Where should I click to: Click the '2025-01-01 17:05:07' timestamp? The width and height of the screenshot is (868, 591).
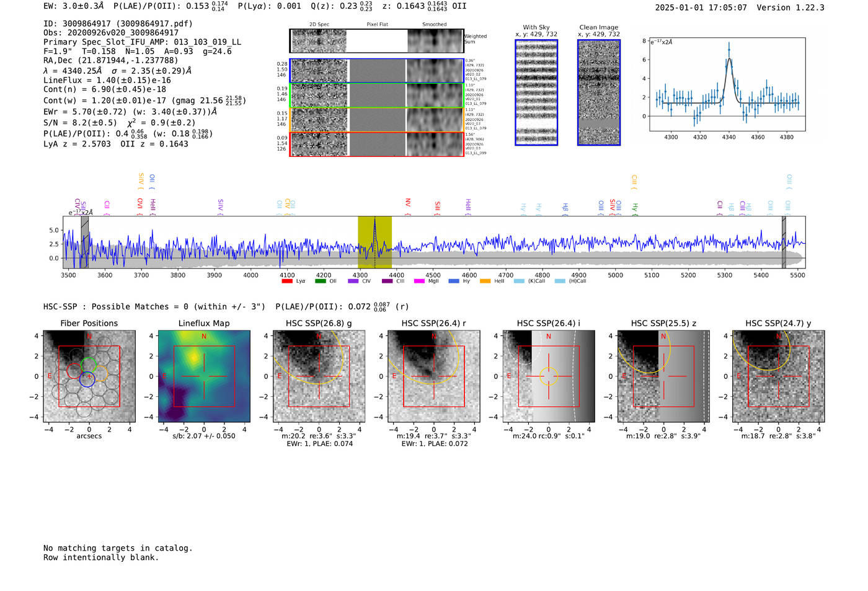(701, 7)
